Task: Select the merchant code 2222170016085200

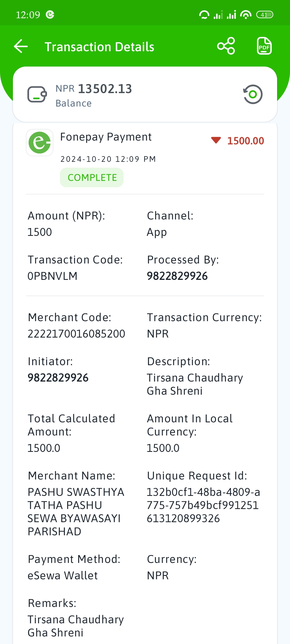Action: click(77, 334)
